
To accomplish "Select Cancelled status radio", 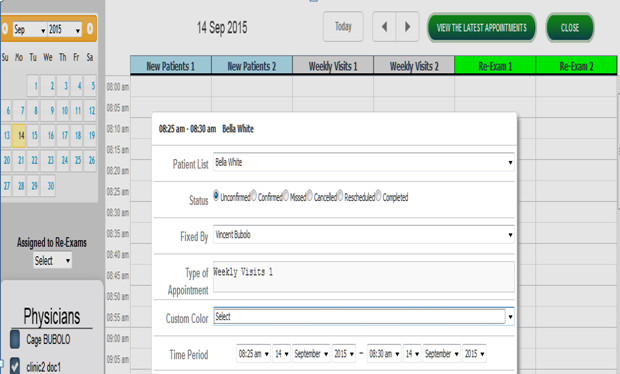I will click(x=310, y=195).
